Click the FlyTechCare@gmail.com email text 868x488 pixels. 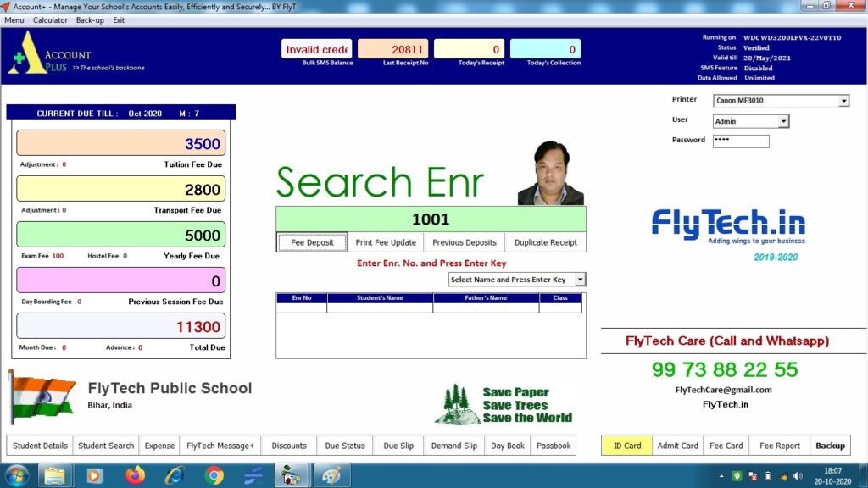[x=724, y=390]
